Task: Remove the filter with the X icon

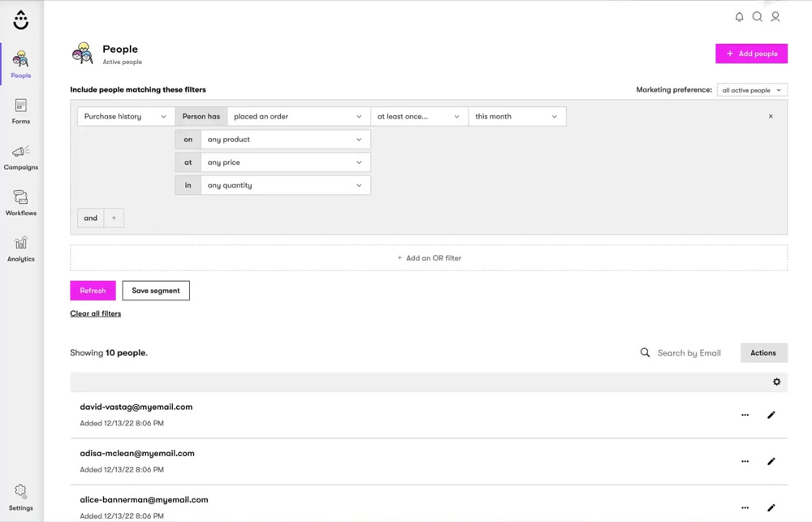Action: click(771, 116)
